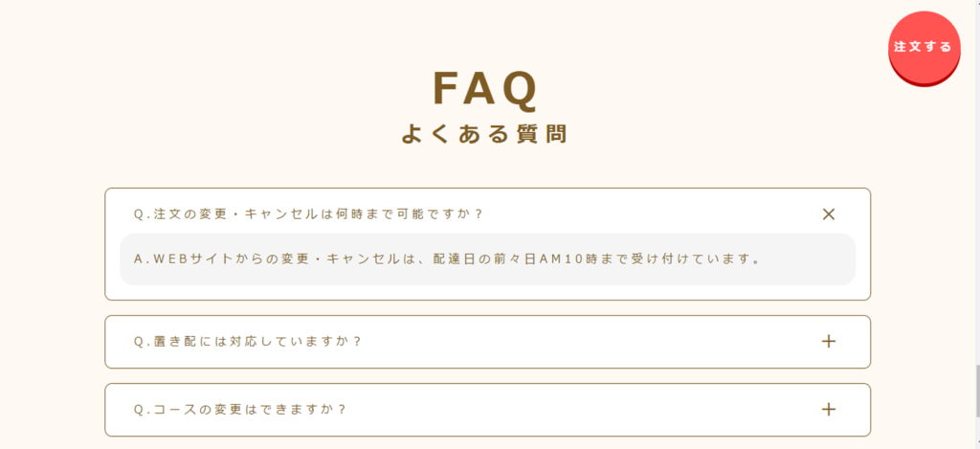The height and width of the screenshot is (449, 980).
Task: Click the 'A.' prefix in the answer box
Action: pyautogui.click(x=141, y=259)
